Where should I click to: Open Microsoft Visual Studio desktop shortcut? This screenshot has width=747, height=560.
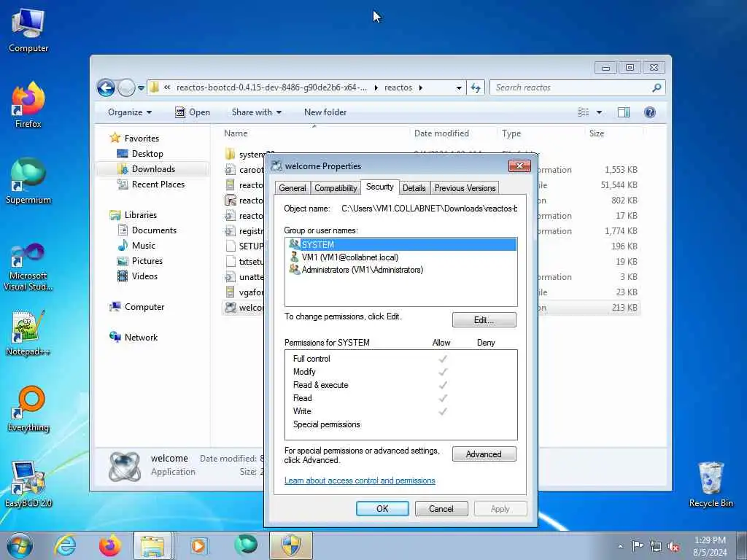tap(28, 267)
